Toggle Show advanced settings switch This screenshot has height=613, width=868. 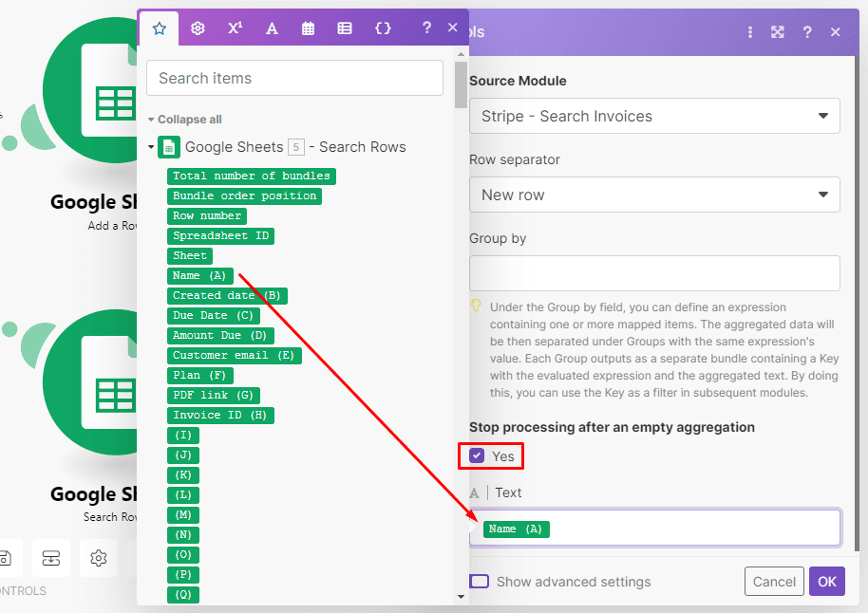click(x=480, y=582)
